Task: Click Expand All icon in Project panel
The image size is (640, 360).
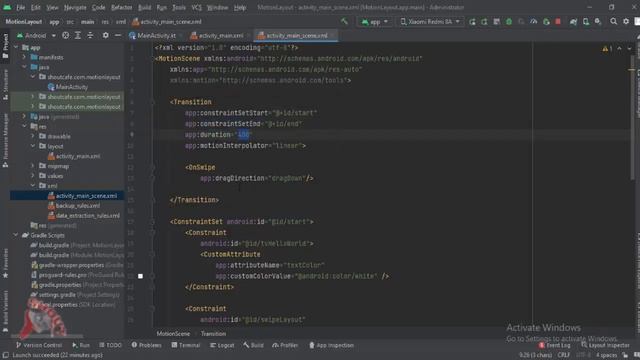Action: click(x=78, y=36)
